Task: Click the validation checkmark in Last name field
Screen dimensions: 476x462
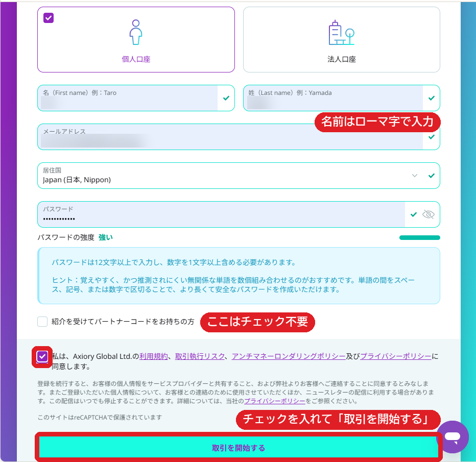Action: click(432, 98)
